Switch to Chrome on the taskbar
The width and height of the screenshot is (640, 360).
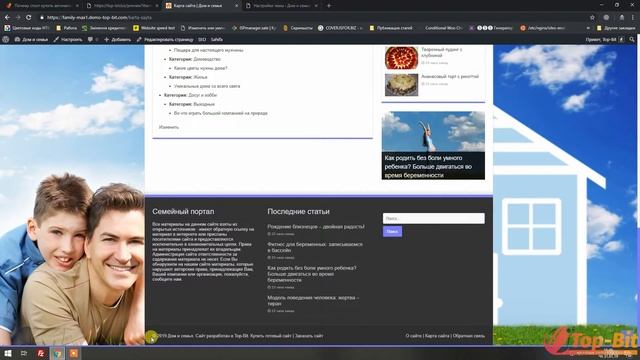pos(57,353)
